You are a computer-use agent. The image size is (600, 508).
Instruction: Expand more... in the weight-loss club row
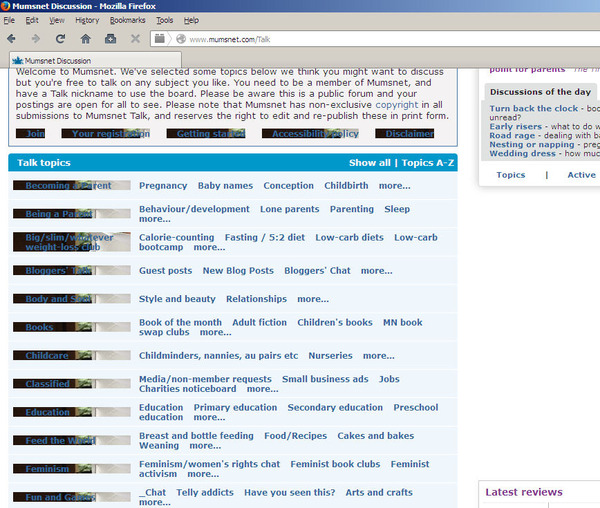(x=209, y=247)
